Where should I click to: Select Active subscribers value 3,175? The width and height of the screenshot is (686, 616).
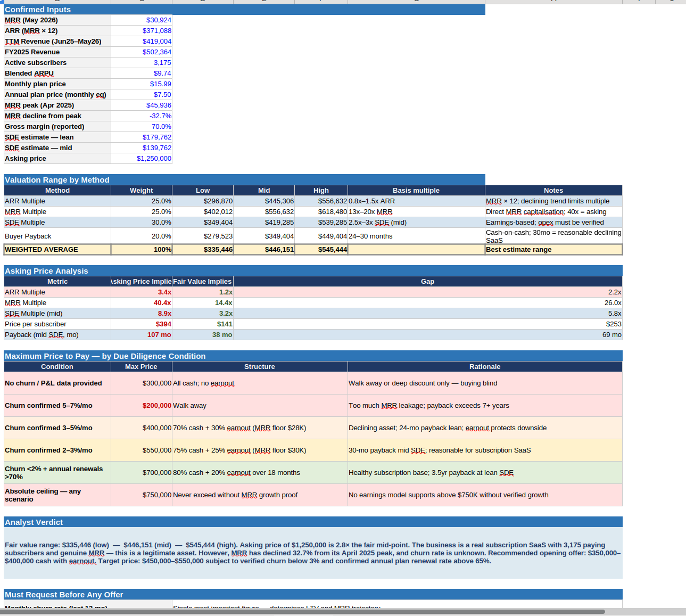[x=142, y=63]
